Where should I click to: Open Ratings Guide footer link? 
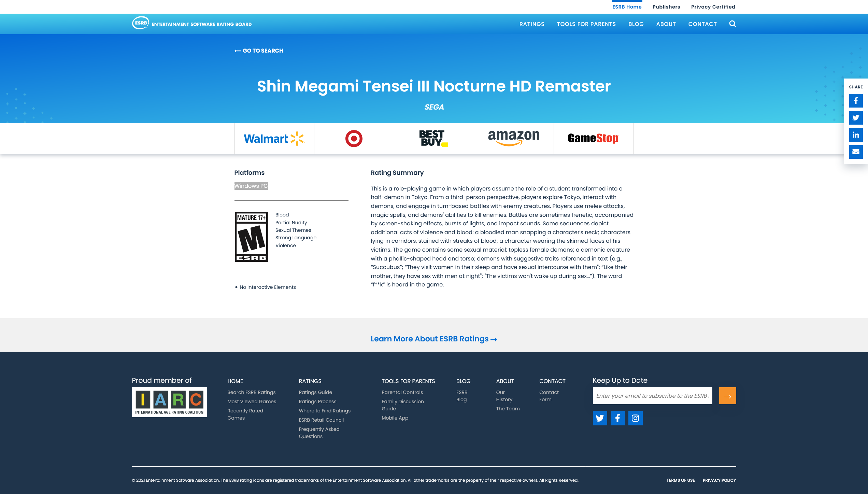315,392
